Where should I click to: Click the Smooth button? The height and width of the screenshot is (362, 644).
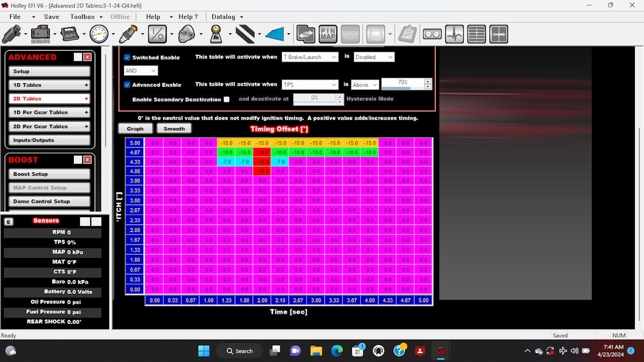pyautogui.click(x=174, y=129)
